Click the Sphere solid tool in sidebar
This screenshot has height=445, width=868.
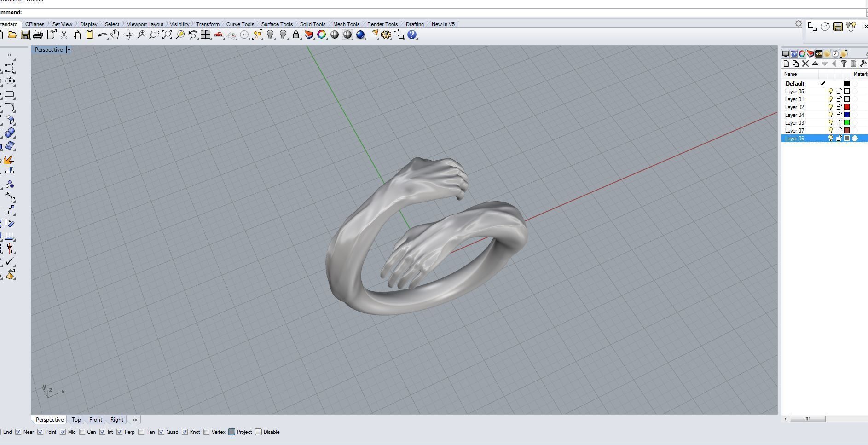click(x=9, y=133)
